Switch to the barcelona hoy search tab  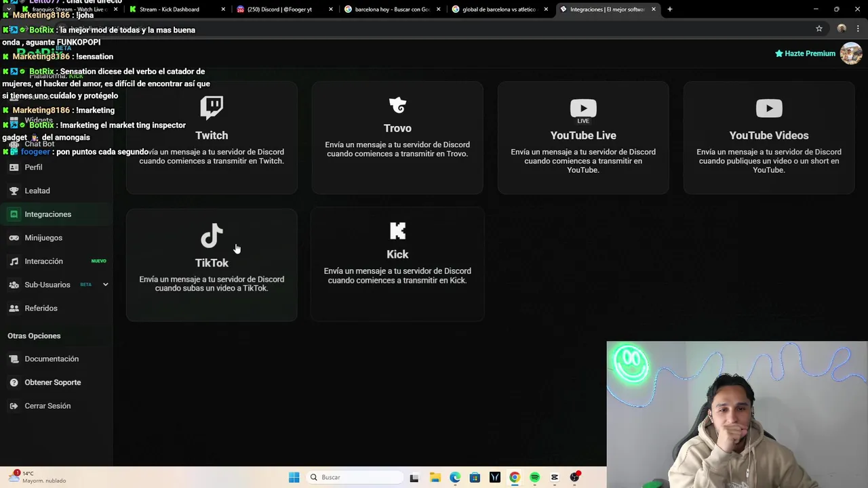coord(391,9)
